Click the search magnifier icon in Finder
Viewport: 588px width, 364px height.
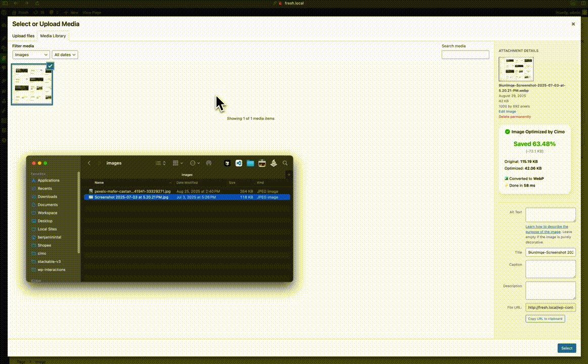285,163
